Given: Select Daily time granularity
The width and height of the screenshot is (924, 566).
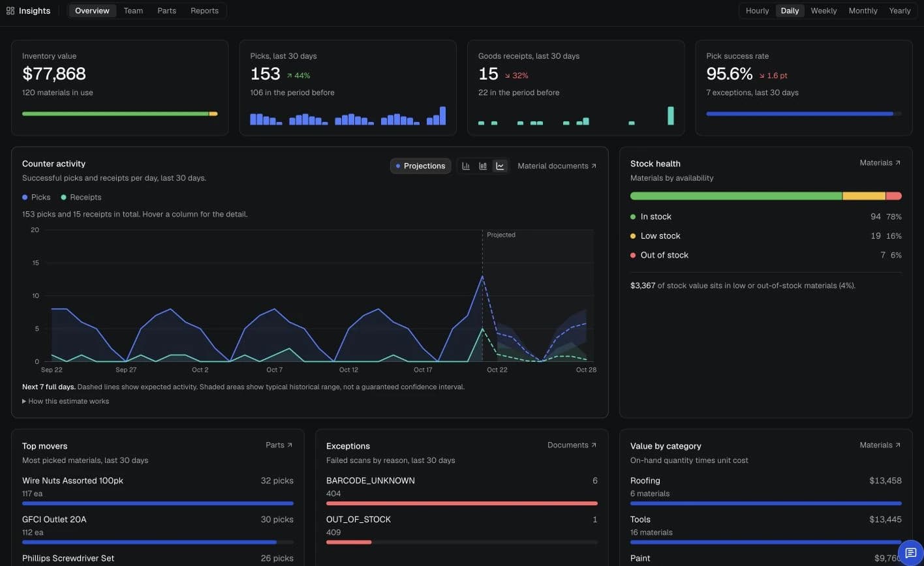Looking at the screenshot, I should tap(790, 11).
